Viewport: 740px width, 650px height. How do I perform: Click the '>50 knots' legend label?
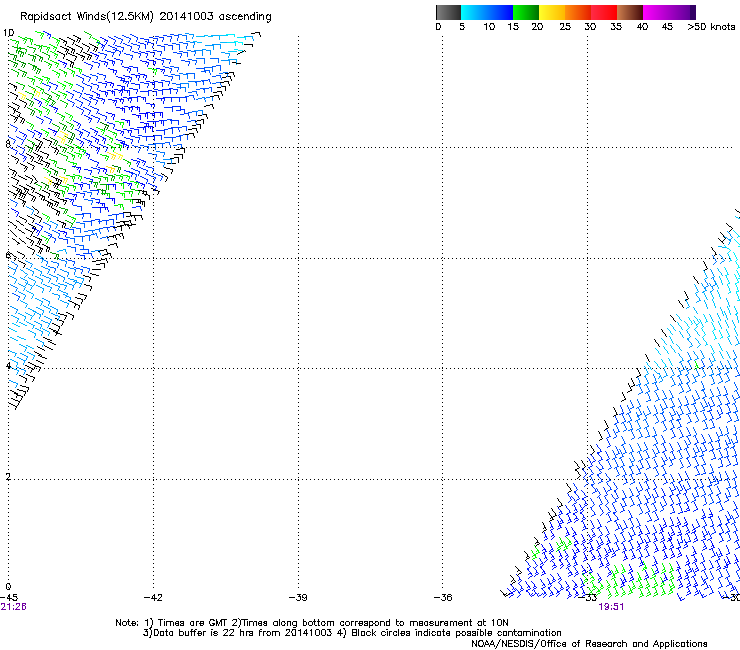[x=711, y=27]
